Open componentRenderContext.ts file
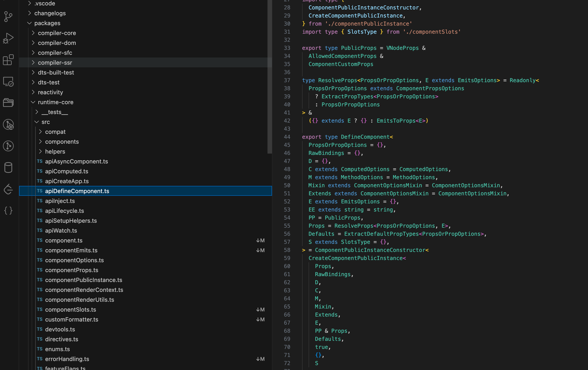This screenshot has width=588, height=370. coord(146,290)
